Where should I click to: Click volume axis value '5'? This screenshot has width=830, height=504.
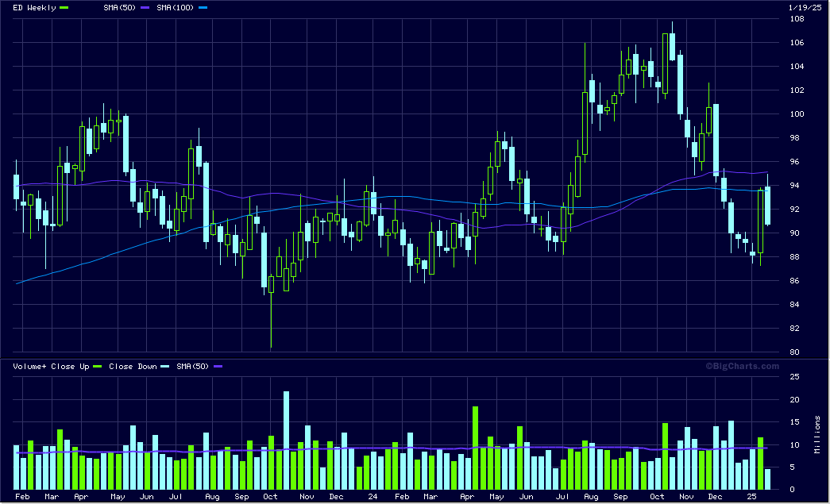pos(793,467)
